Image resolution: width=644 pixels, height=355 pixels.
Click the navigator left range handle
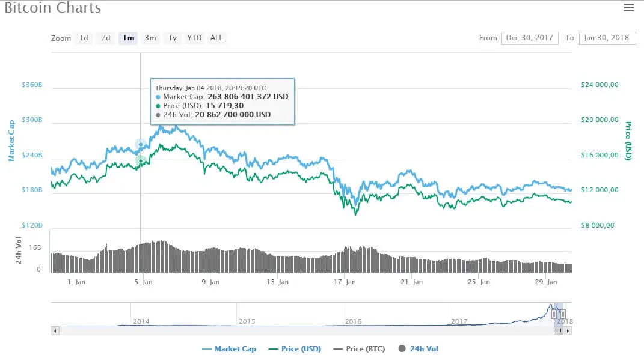[x=554, y=314]
